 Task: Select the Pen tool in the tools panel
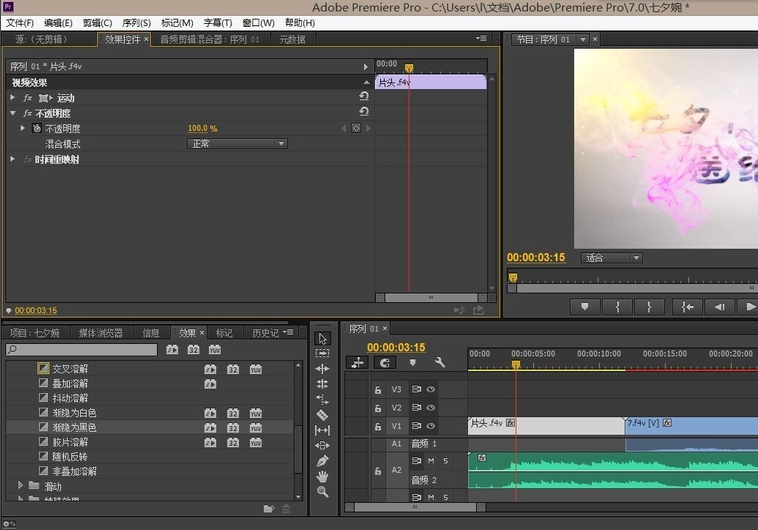point(322,461)
